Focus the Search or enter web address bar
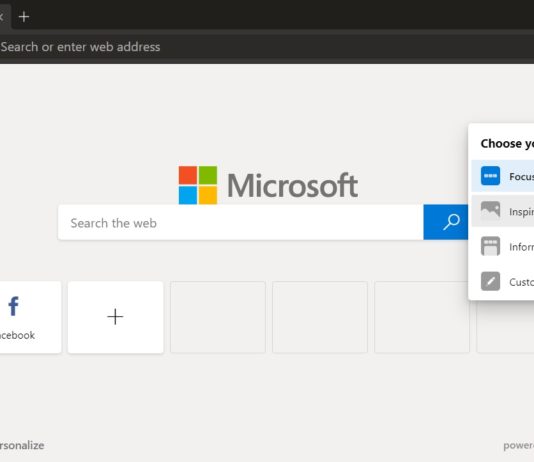Viewport: 534px width, 462px height. (267, 47)
